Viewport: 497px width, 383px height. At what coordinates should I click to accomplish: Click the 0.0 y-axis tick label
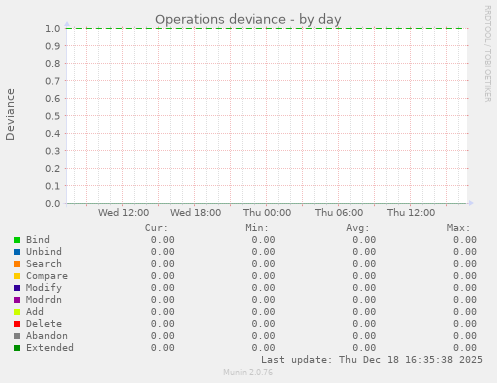click(53, 203)
